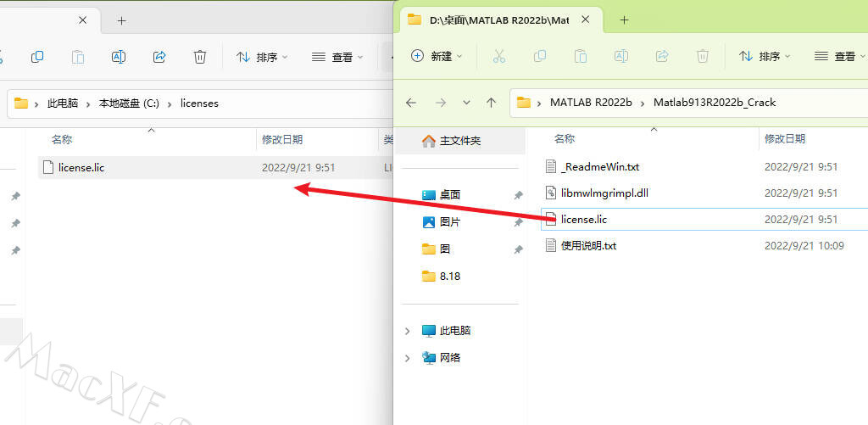Sort by 名称 column in right window
Viewport: 868px width, 425px height.
pyautogui.click(x=565, y=138)
